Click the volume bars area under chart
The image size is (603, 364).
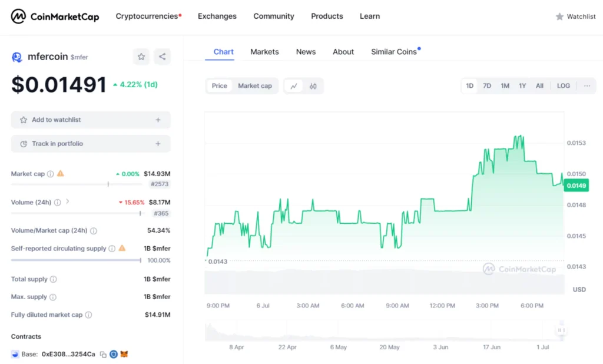[384, 282]
